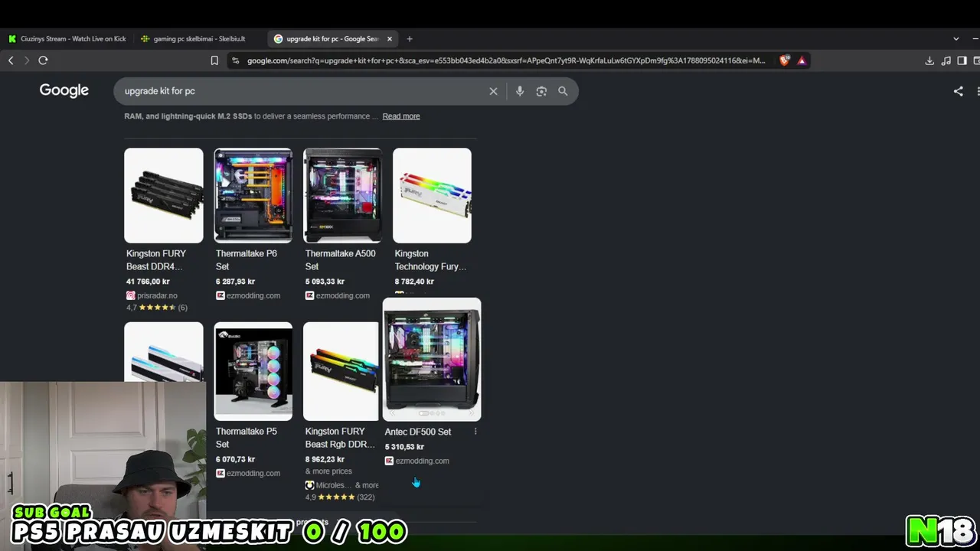This screenshot has height=551, width=980.
Task: Switch to the Ciuzinys Stream Kick tab
Action: [67, 39]
